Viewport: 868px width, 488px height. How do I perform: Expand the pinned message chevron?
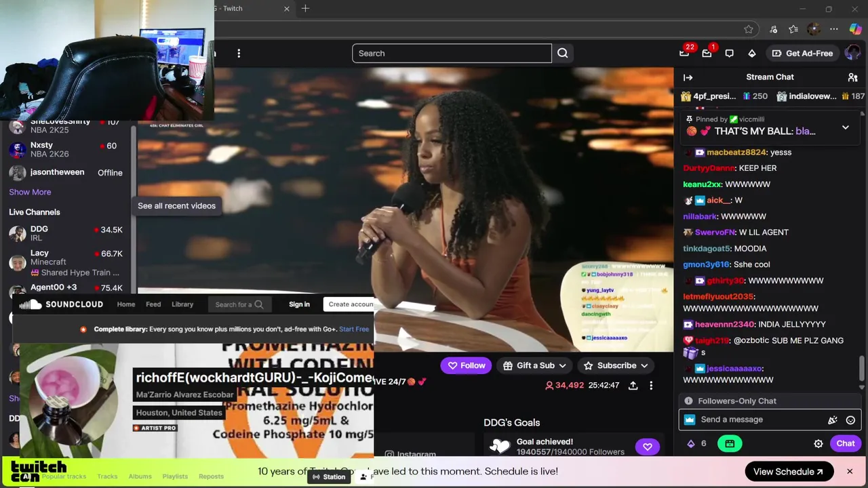(846, 127)
